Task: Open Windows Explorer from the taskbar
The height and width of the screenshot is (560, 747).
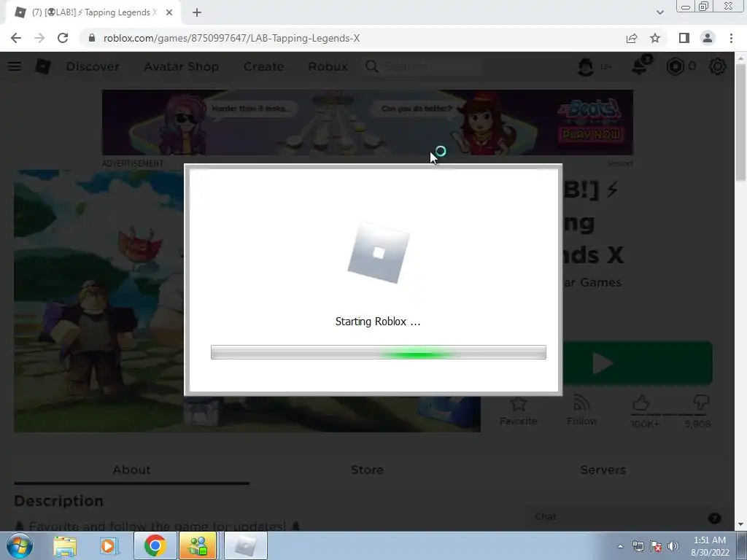Action: coord(65,546)
